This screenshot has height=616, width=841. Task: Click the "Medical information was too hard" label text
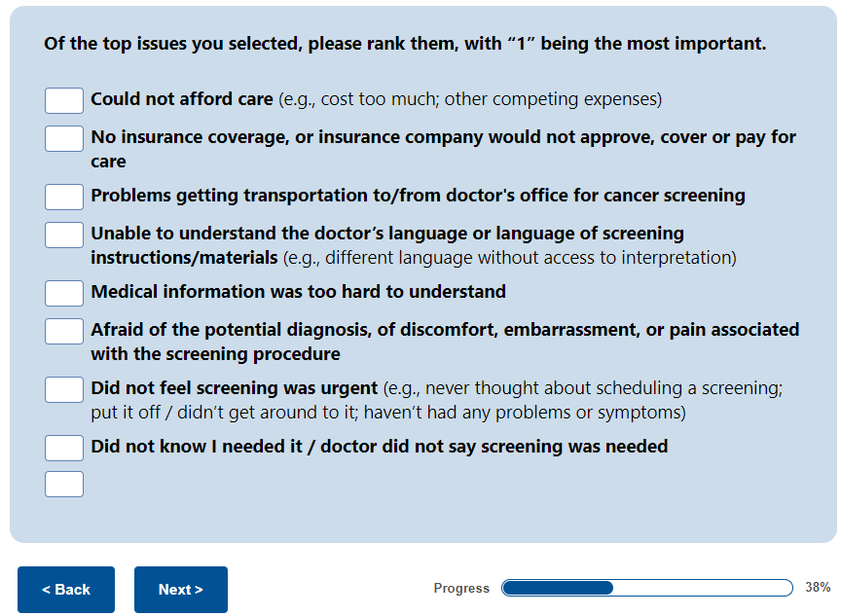click(x=298, y=292)
